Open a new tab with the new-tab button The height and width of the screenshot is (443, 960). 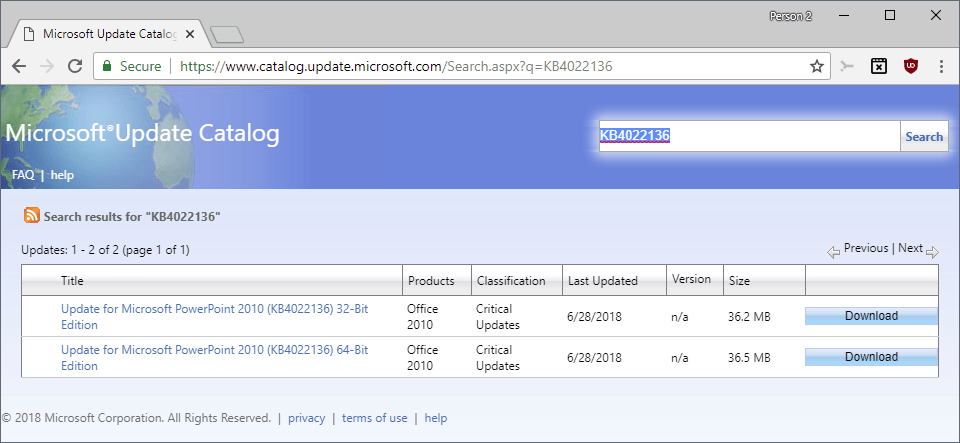tap(227, 35)
